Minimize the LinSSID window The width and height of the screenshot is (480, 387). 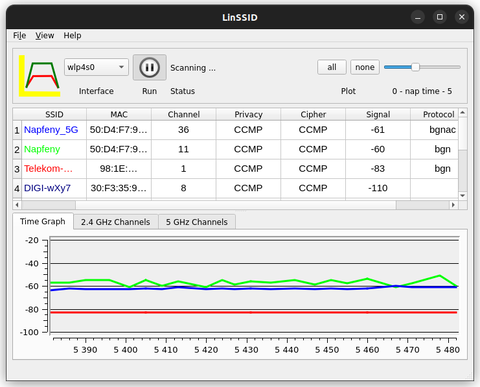[x=418, y=17]
